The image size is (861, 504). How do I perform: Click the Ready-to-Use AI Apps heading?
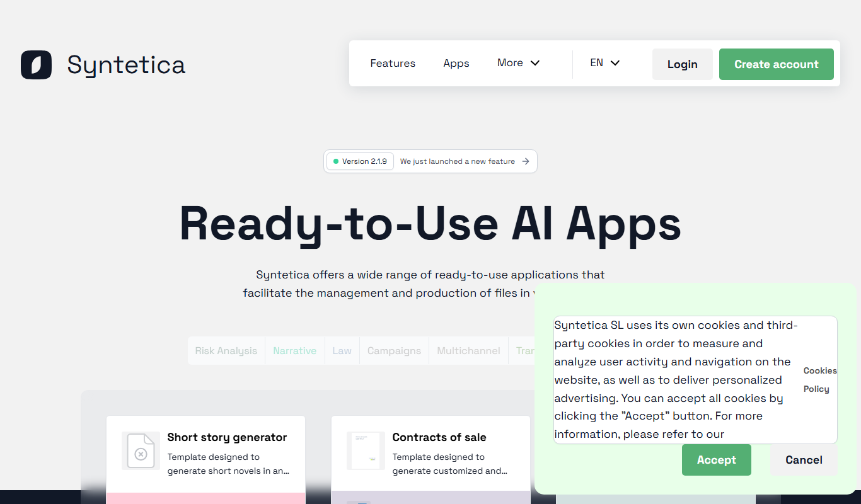[430, 223]
